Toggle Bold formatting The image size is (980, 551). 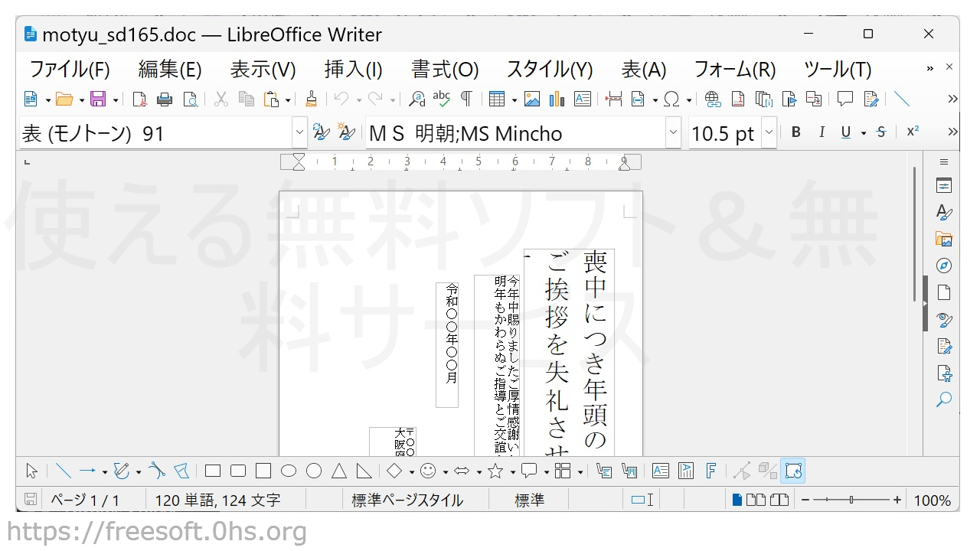(796, 132)
